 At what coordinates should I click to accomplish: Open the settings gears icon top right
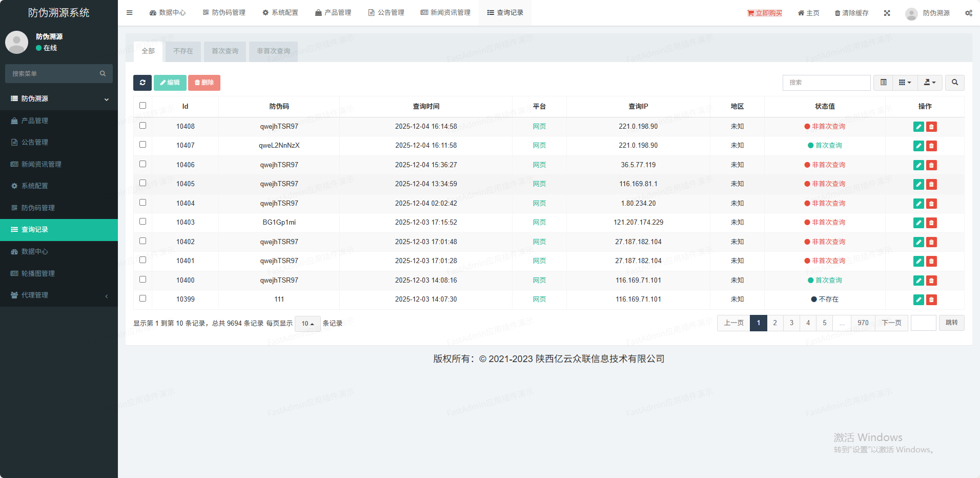[968, 13]
